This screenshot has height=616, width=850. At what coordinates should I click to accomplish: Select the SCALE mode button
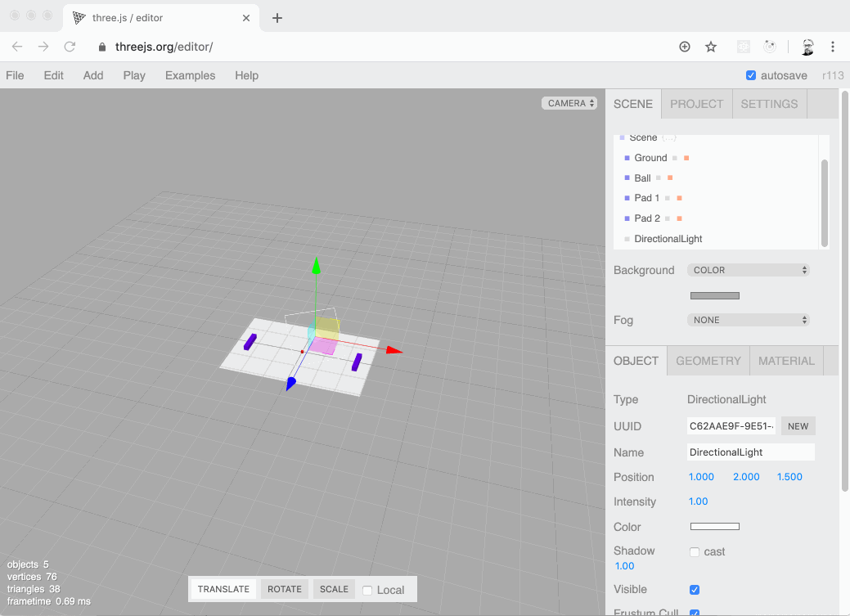tap(334, 589)
